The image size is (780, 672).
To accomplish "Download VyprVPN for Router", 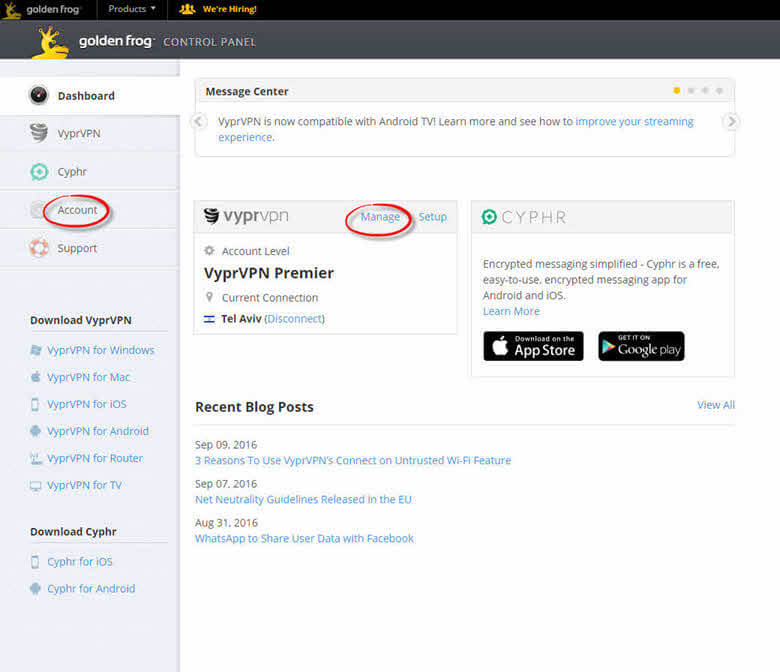I will [x=95, y=458].
